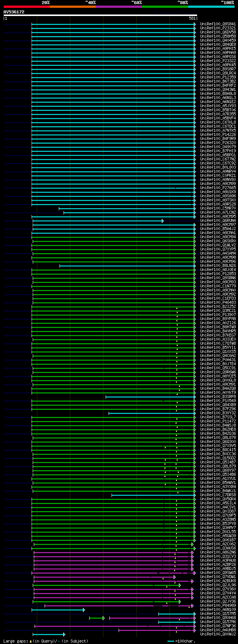The height and width of the screenshot is (644, 238).
Task: Select the query name AV536172
Action: click(14, 12)
